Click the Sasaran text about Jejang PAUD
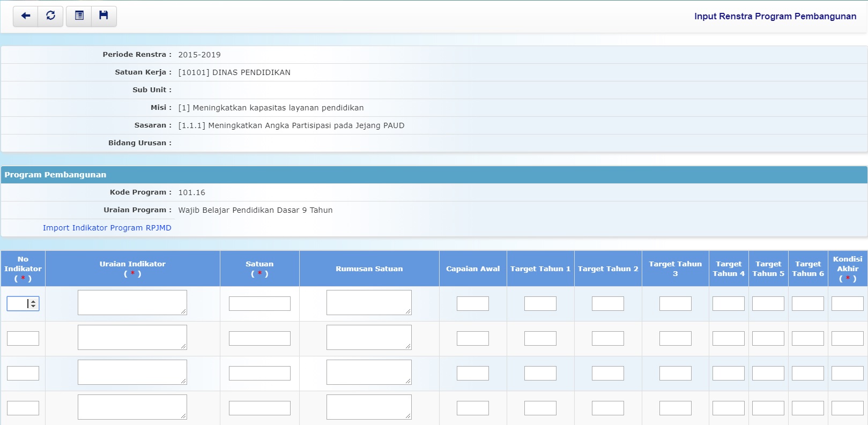The width and height of the screenshot is (868, 425). (291, 125)
